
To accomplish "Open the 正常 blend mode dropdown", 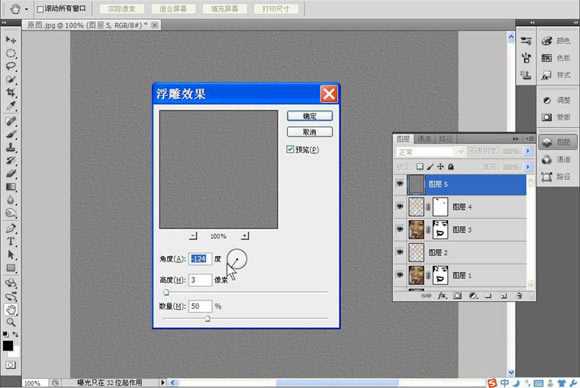I will [431, 152].
